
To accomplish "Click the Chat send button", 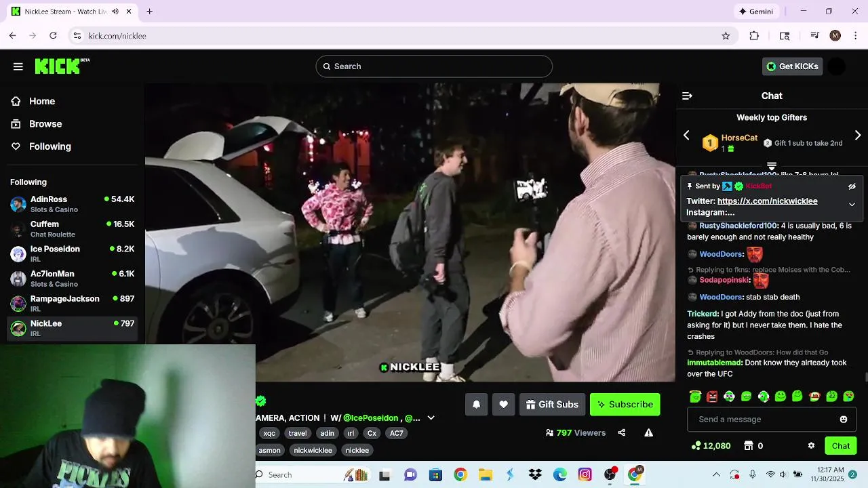I will click(x=841, y=446).
